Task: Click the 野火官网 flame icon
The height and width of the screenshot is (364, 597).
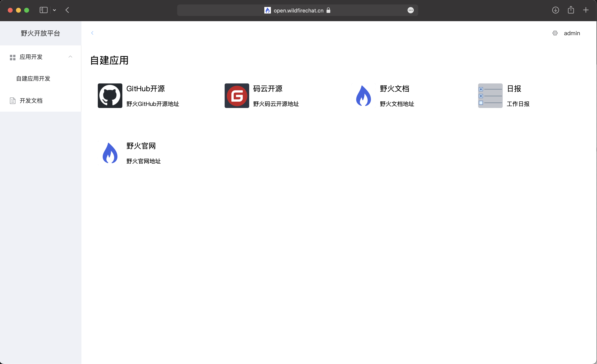Action: coord(110,153)
